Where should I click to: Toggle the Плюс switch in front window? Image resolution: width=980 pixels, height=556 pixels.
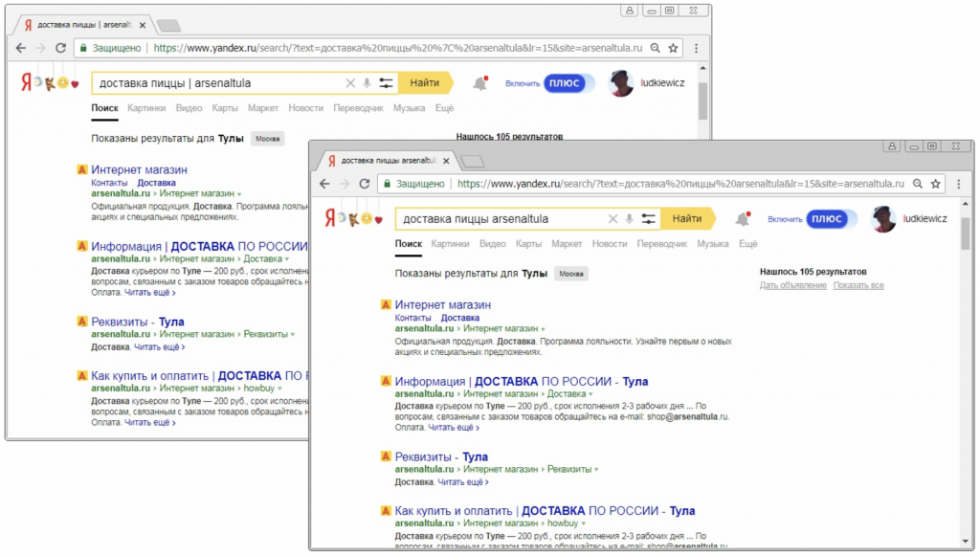830,218
